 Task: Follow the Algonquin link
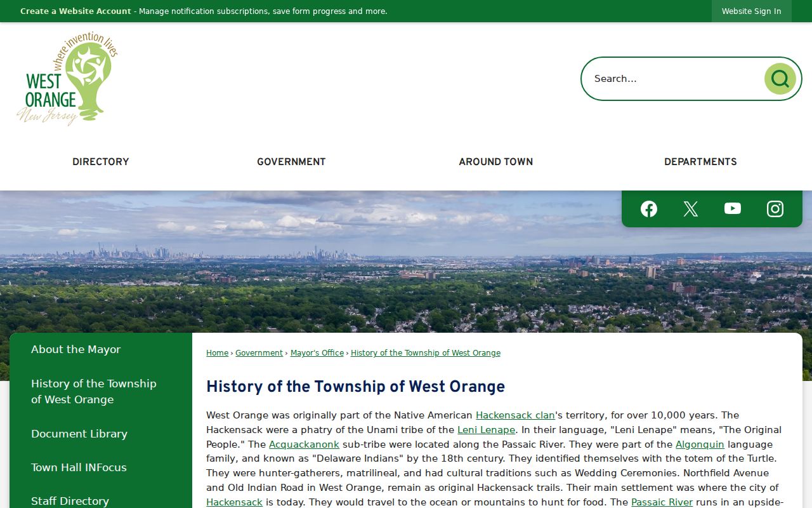(x=700, y=444)
